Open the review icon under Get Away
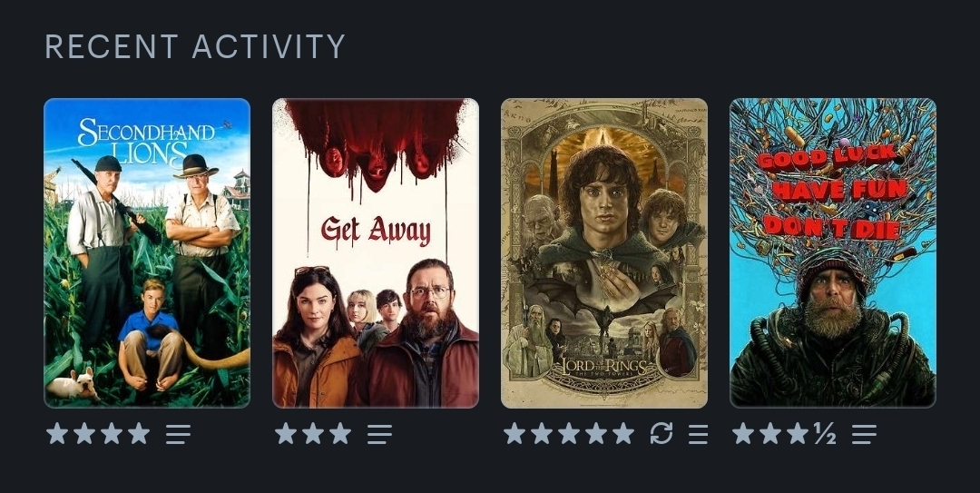The image size is (980, 493). pyautogui.click(x=379, y=434)
